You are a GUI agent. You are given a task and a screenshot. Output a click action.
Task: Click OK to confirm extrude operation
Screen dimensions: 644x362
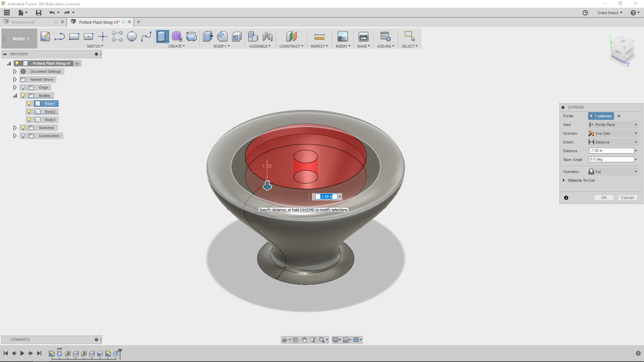pos(604,197)
